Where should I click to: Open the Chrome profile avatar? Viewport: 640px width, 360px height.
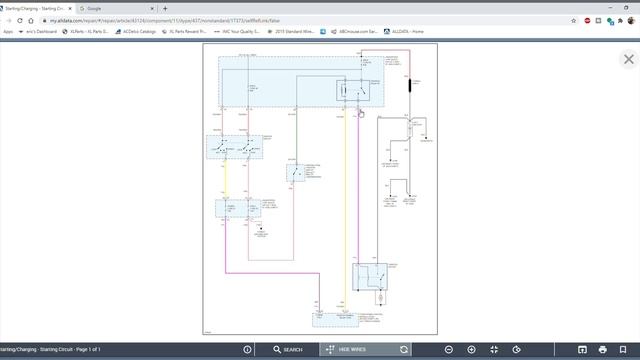(631, 20)
